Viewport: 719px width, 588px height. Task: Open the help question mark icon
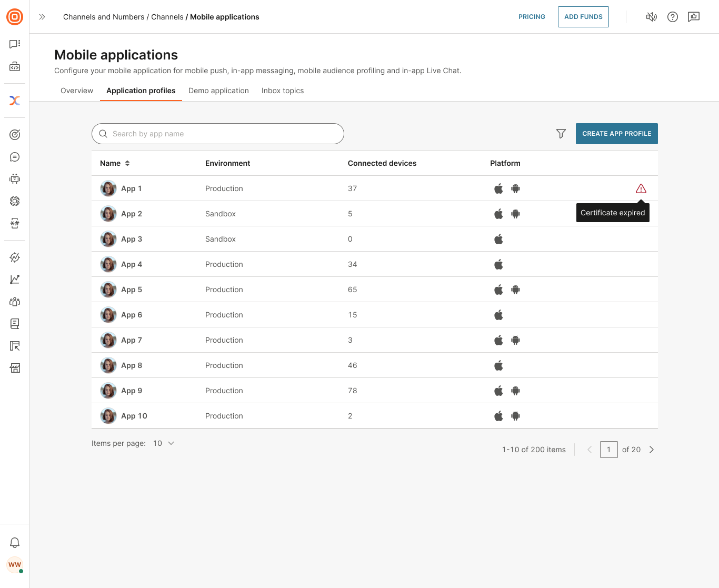click(x=672, y=17)
